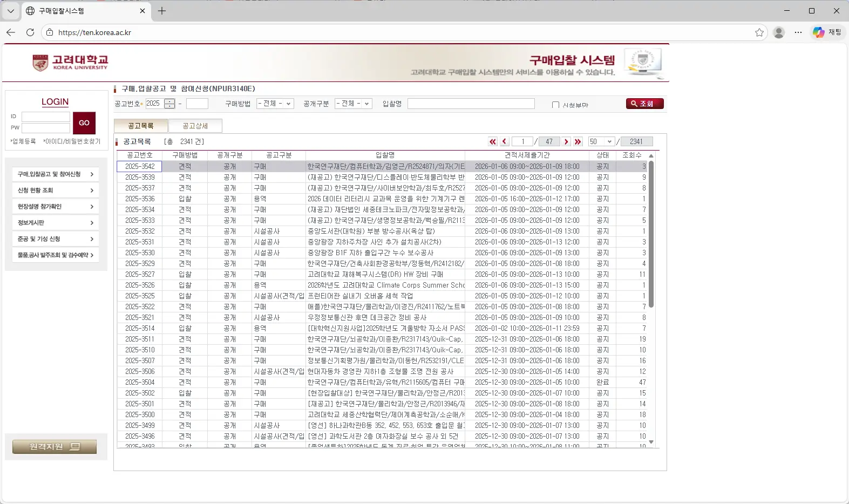Click the Korea University logo
The image size is (849, 504).
[x=70, y=63]
